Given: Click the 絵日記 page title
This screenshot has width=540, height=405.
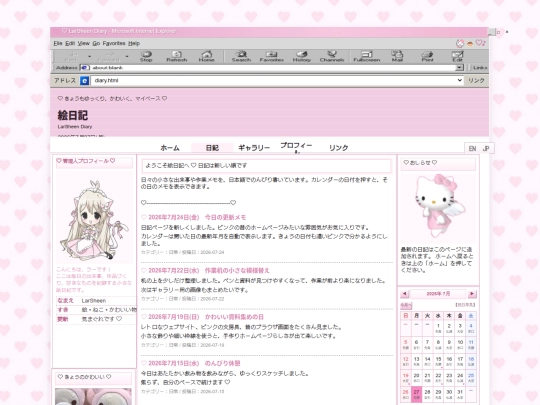Looking at the screenshot, I should tap(73, 115).
